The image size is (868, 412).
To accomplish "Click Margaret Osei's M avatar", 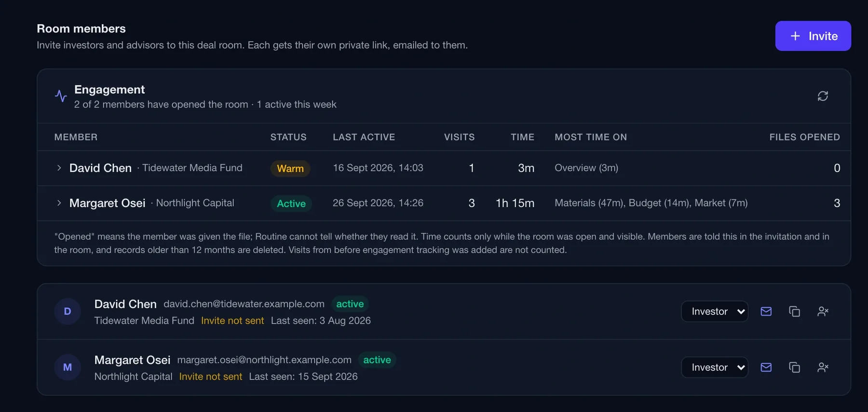I will [68, 368].
